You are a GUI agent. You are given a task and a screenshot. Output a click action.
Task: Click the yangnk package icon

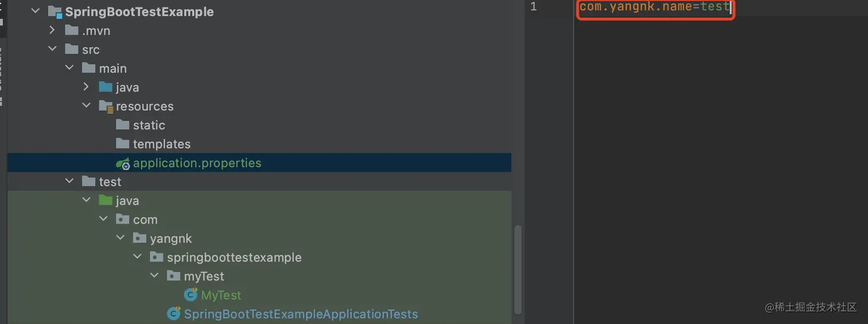(x=139, y=238)
